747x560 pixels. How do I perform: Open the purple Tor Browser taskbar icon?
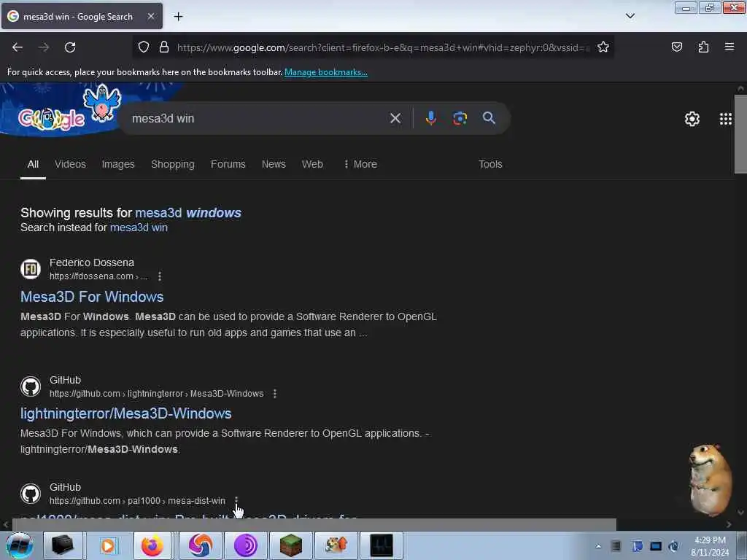click(245, 545)
